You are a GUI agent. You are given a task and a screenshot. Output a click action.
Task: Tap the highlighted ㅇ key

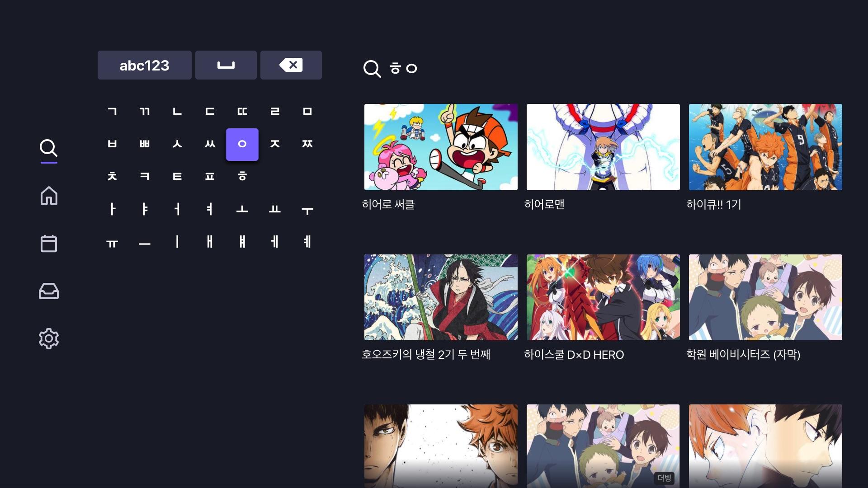pos(242,144)
